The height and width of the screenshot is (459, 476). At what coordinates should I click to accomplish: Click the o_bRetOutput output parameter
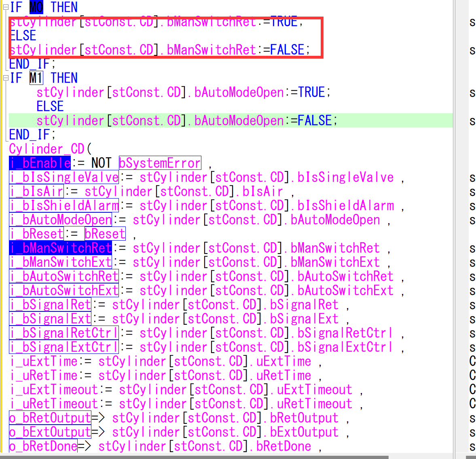point(50,418)
